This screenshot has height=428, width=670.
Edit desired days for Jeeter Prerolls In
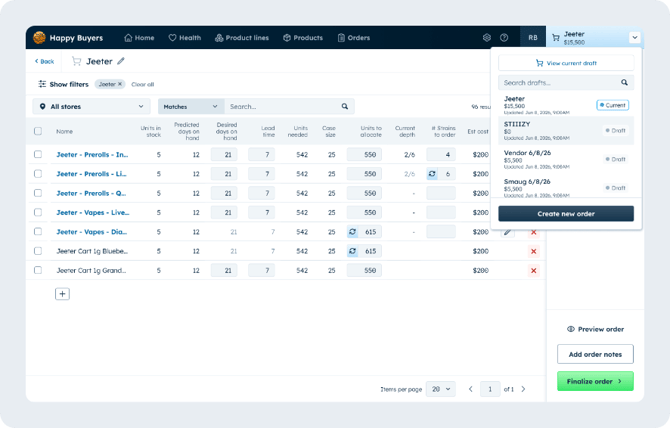pos(224,155)
